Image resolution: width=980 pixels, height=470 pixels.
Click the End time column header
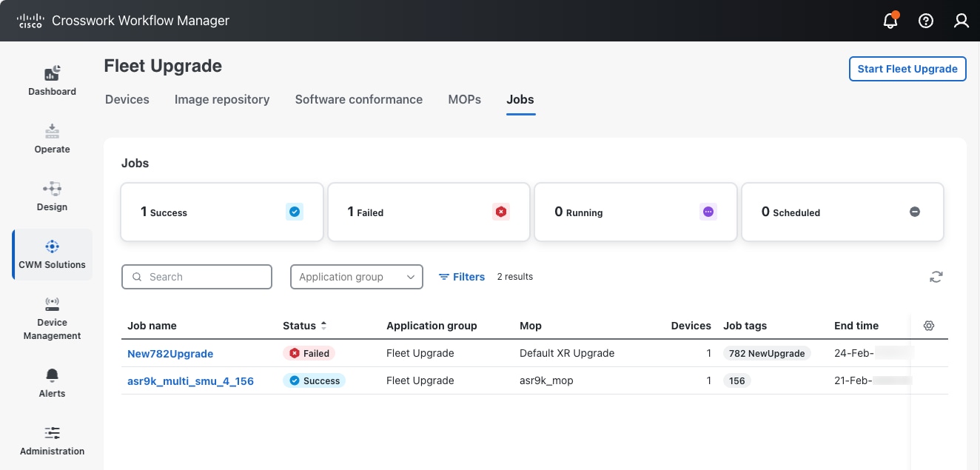click(856, 326)
